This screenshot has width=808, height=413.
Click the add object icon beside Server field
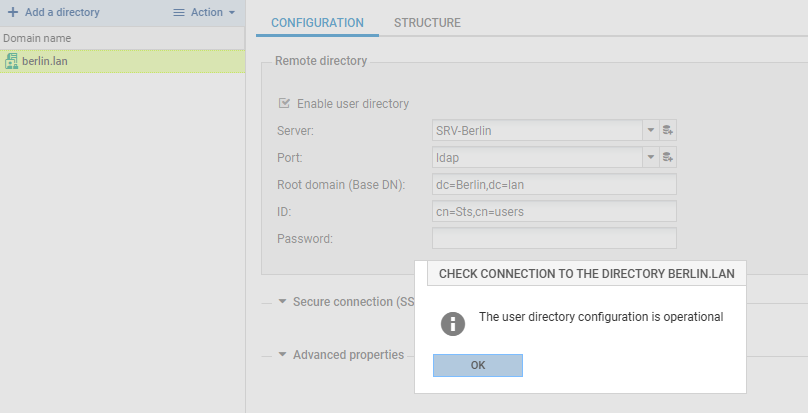click(668, 130)
